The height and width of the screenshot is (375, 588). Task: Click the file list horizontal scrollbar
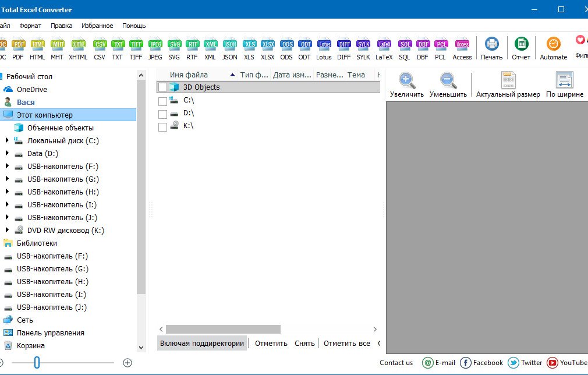[223, 329]
